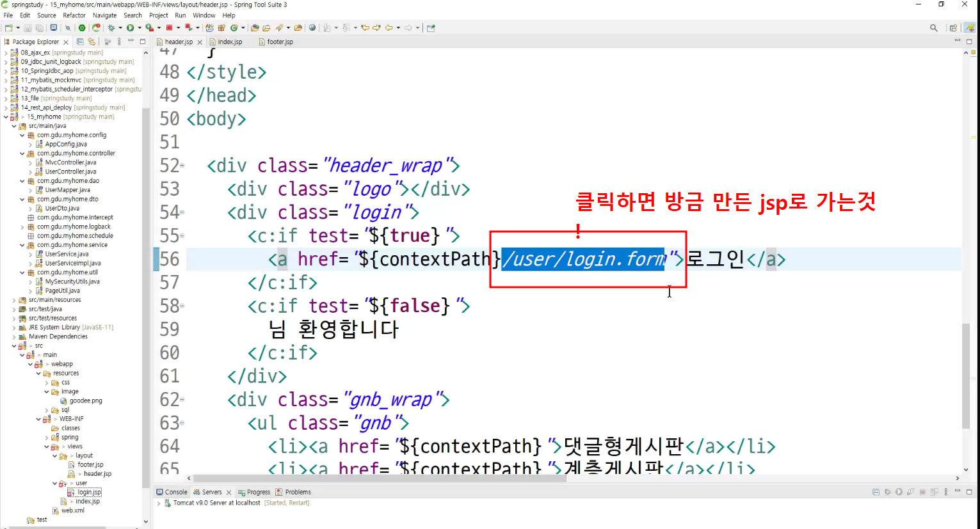Click the editor vertical scrollbar thumb
This screenshot has height=529, width=980.
[x=966, y=376]
